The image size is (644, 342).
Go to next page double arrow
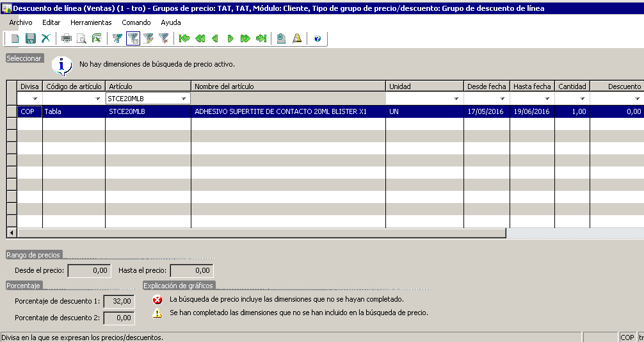click(x=246, y=38)
